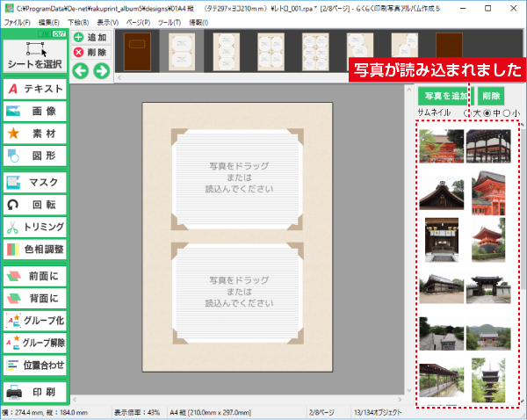This screenshot has width=527, height=420.
Task: Open 位置合わせ alignment tool
Action: [x=34, y=365]
